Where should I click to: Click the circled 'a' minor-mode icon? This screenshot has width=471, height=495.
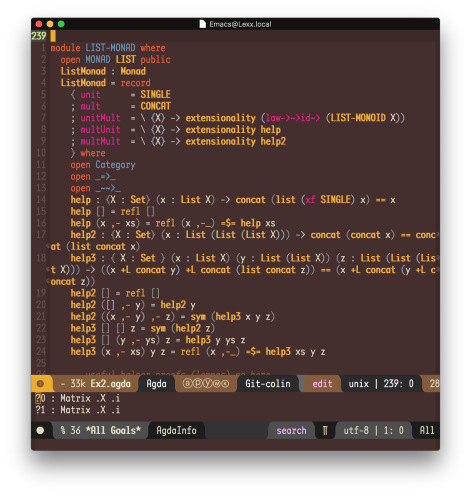[x=187, y=384]
